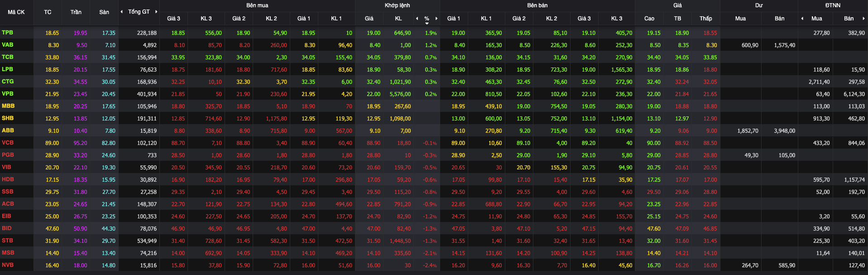This screenshot has width=868, height=275.
Task: Click VPB matched volume 5,576,00
Action: coord(400,94)
